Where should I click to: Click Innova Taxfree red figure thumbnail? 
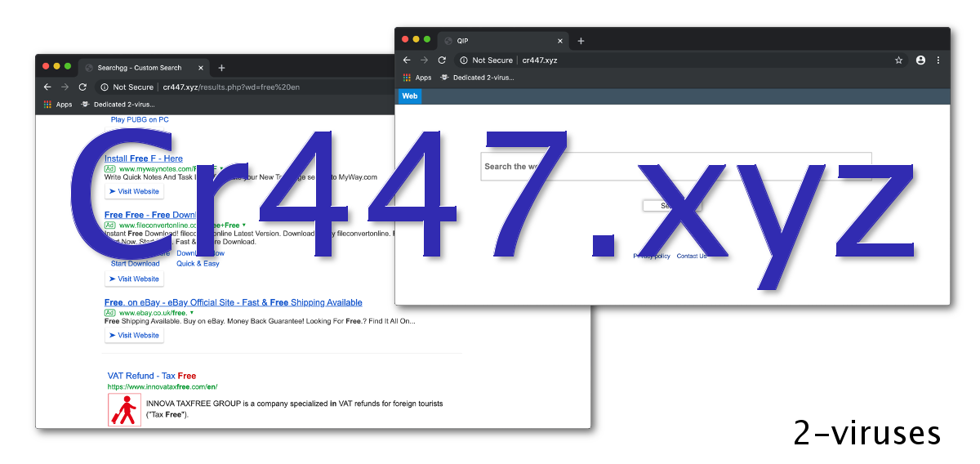click(x=124, y=409)
